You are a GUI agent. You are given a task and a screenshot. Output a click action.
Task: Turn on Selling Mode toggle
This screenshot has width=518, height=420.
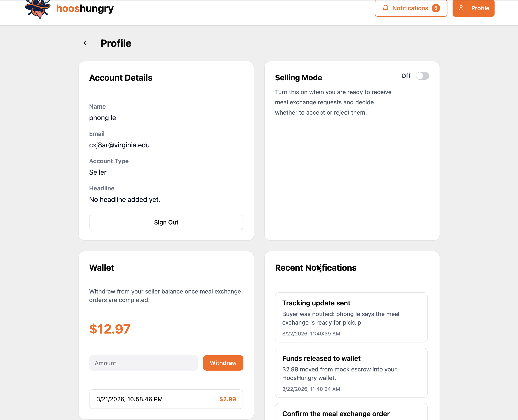click(x=422, y=76)
